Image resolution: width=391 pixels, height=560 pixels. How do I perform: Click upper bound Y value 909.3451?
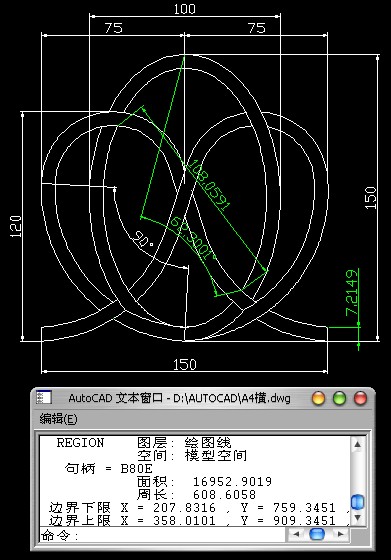pos(304,520)
